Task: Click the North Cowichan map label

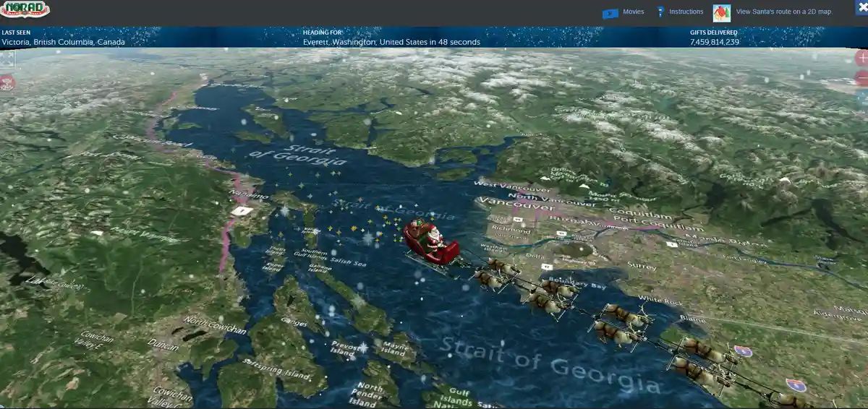Action: point(215,325)
